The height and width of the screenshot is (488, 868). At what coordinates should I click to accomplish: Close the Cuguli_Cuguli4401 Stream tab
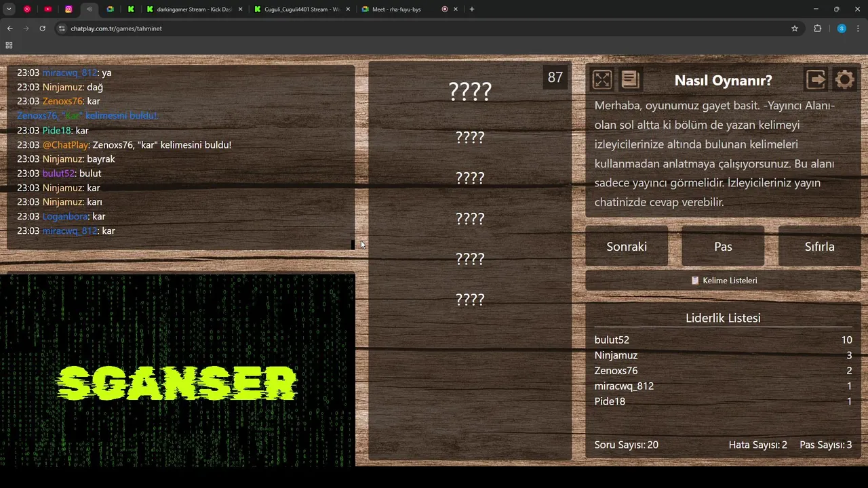tap(348, 9)
